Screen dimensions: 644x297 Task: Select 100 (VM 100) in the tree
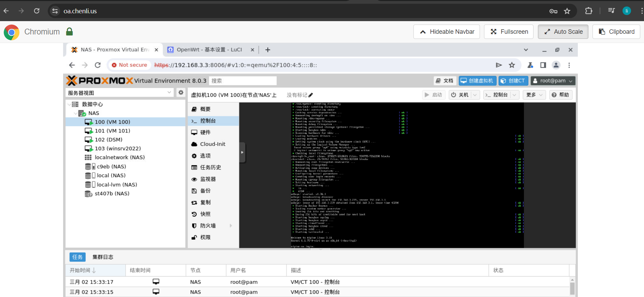125,122
